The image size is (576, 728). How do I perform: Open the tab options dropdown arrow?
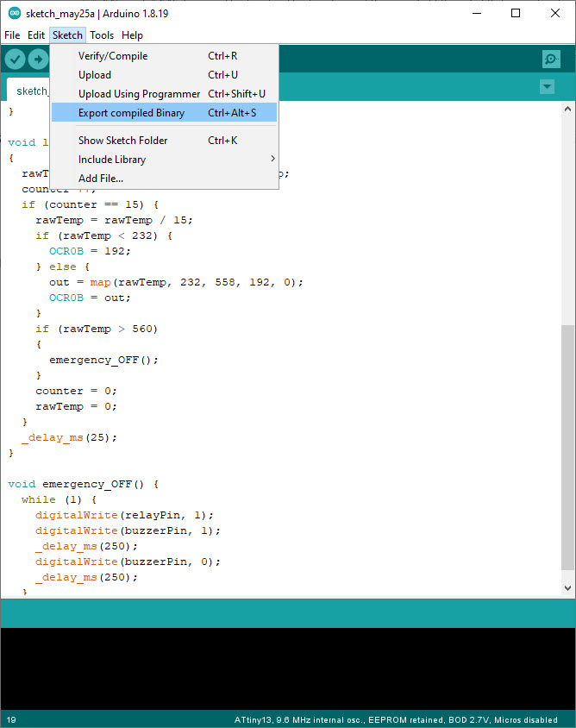[547, 87]
